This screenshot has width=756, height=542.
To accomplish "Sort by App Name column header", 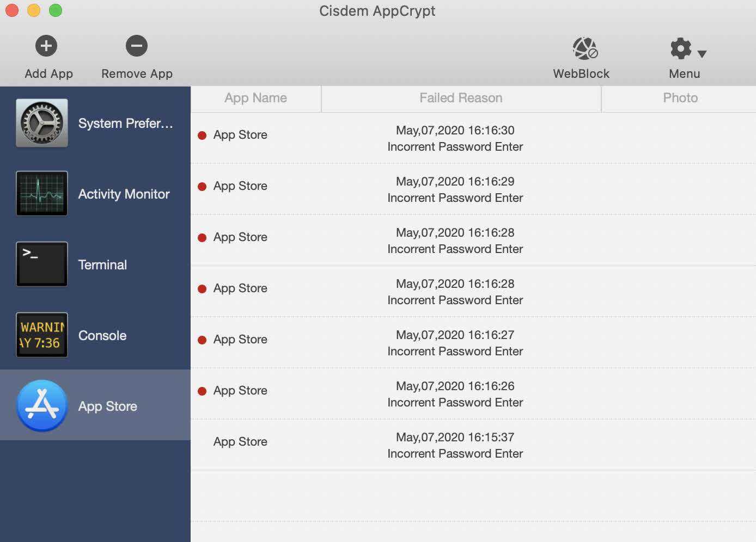I will (255, 98).
